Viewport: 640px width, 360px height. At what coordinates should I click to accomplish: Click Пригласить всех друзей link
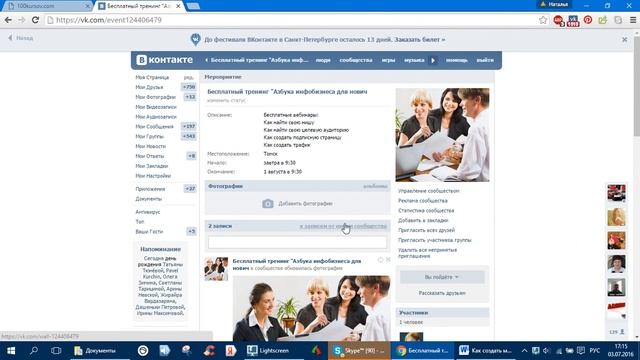tap(426, 230)
